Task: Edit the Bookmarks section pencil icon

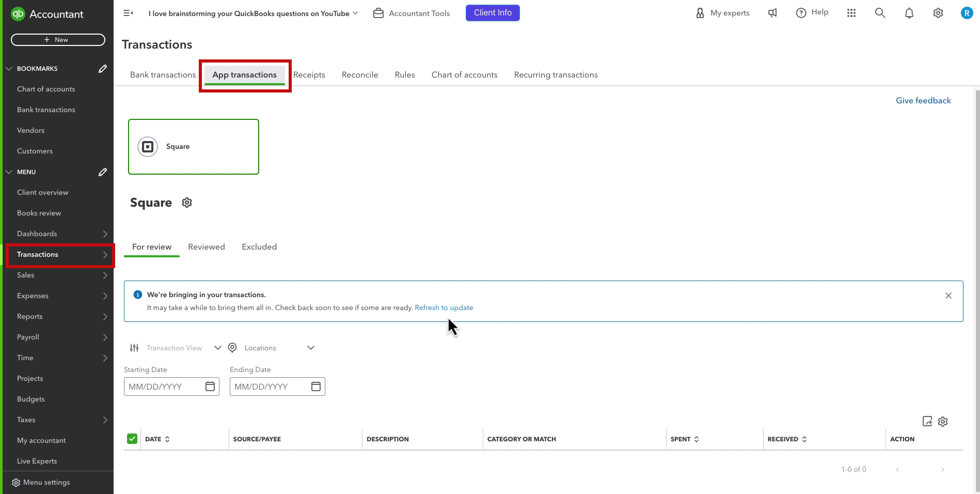Action: pyautogui.click(x=103, y=69)
